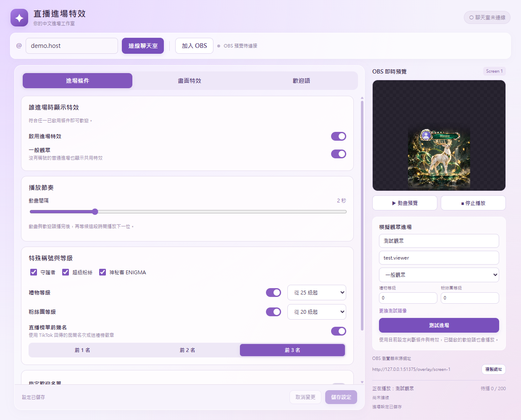Toggle 一般觀眾 switch
Image resolution: width=521 pixels, height=420 pixels.
click(x=339, y=154)
